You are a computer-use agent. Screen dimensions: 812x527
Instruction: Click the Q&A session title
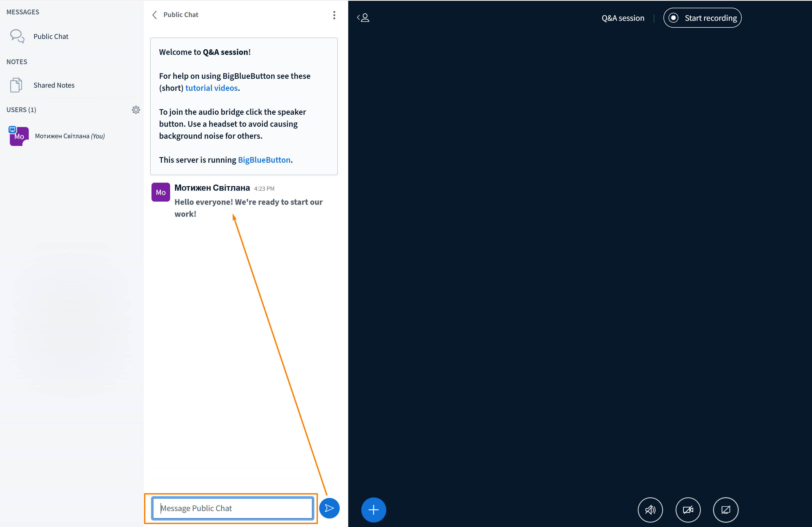point(623,18)
